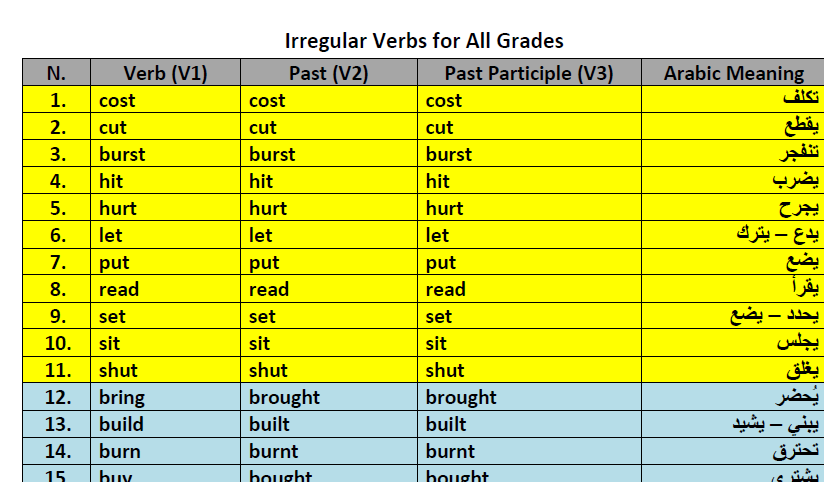Select the Arabic meaning in row 6

(777, 235)
